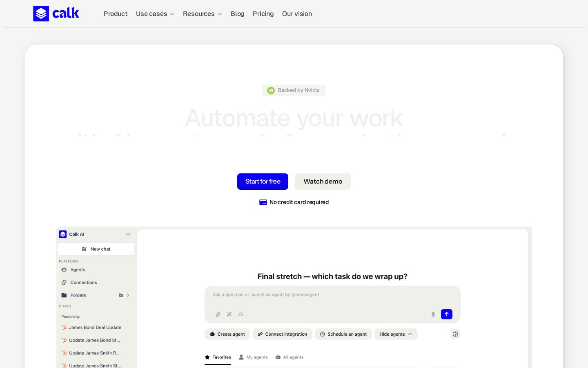Click the help question mark icon
588x368 pixels.
pyautogui.click(x=455, y=334)
